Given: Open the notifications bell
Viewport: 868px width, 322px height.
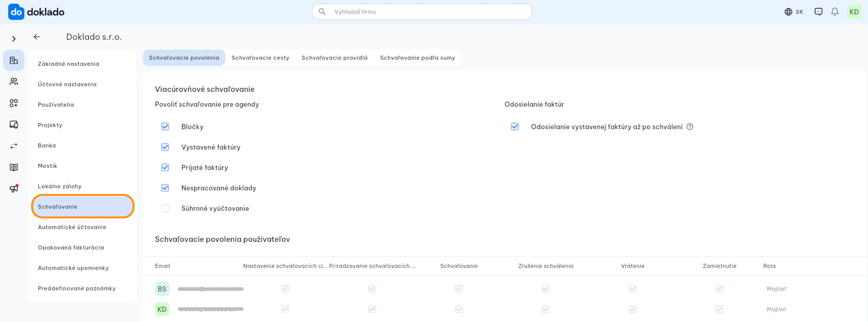Looking at the screenshot, I should tap(835, 12).
